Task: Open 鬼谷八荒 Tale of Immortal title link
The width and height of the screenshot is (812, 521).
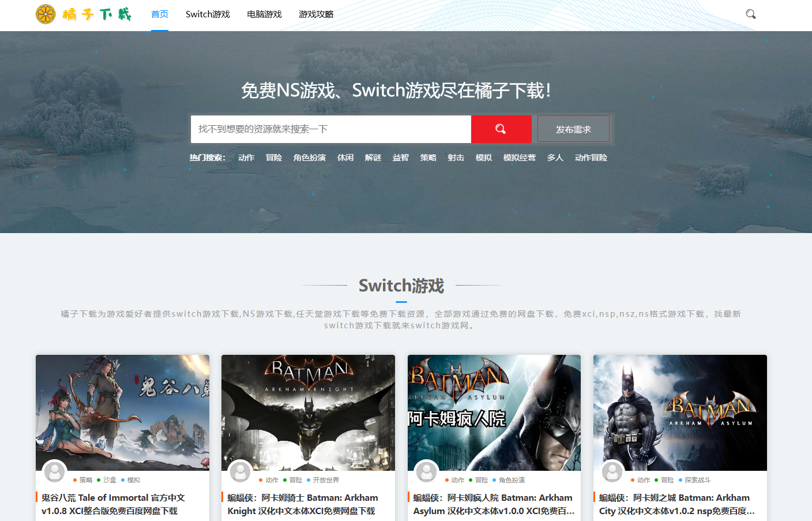Action: coord(113,504)
